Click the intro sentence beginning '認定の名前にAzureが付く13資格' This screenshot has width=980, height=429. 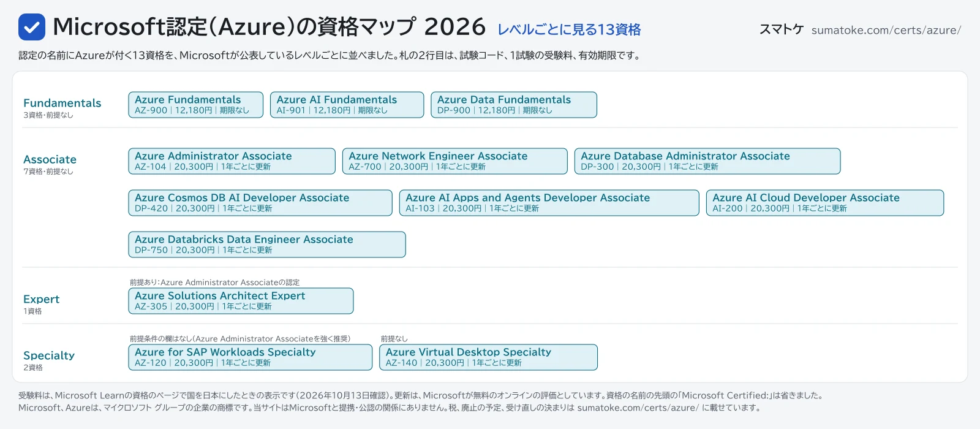pos(331,55)
